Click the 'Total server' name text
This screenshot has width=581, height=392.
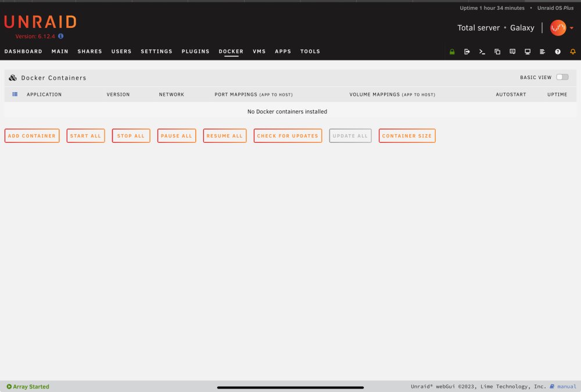[x=478, y=28]
